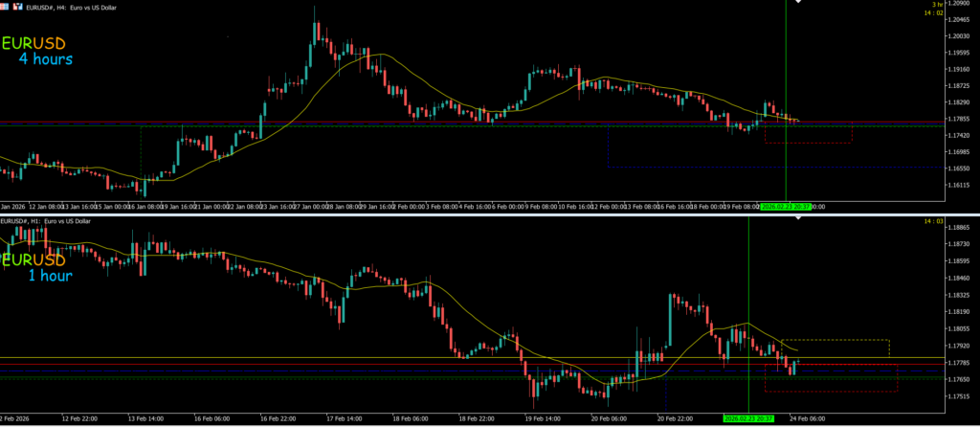Click the EURUSD label above '4 hours'
Image resolution: width=980 pixels, height=427 pixels.
pyautogui.click(x=33, y=44)
